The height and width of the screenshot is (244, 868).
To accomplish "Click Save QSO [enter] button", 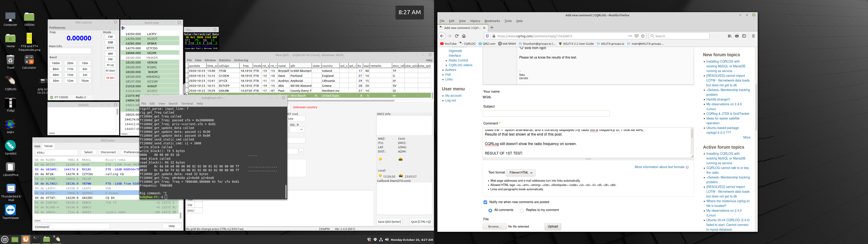I will pos(389,222).
